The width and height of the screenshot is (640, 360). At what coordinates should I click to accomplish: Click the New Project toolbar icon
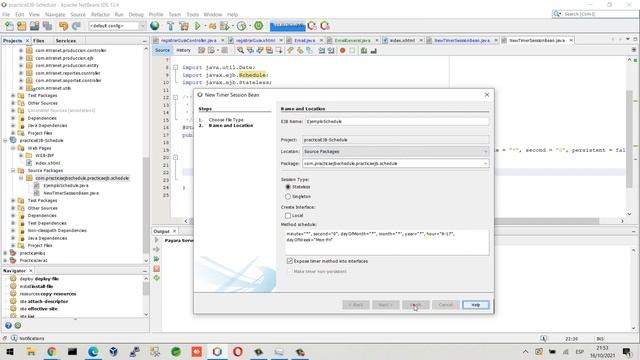pos(22,26)
